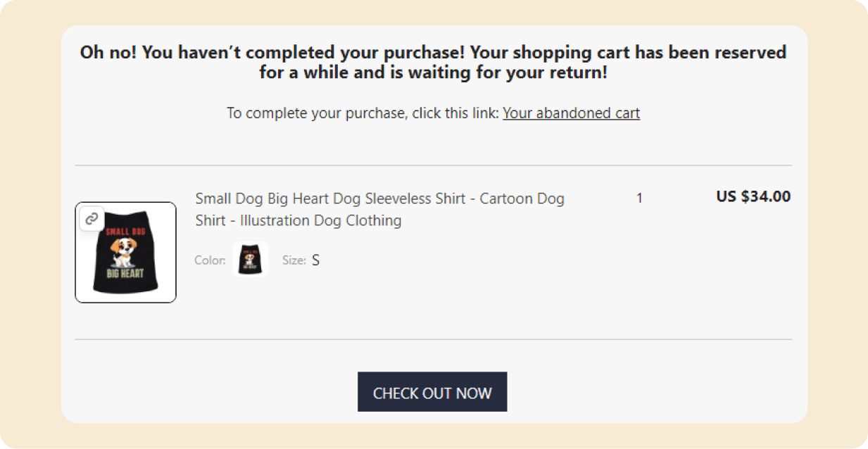The width and height of the screenshot is (868, 449).
Task: Select the size 'S' label
Action: [x=315, y=260]
